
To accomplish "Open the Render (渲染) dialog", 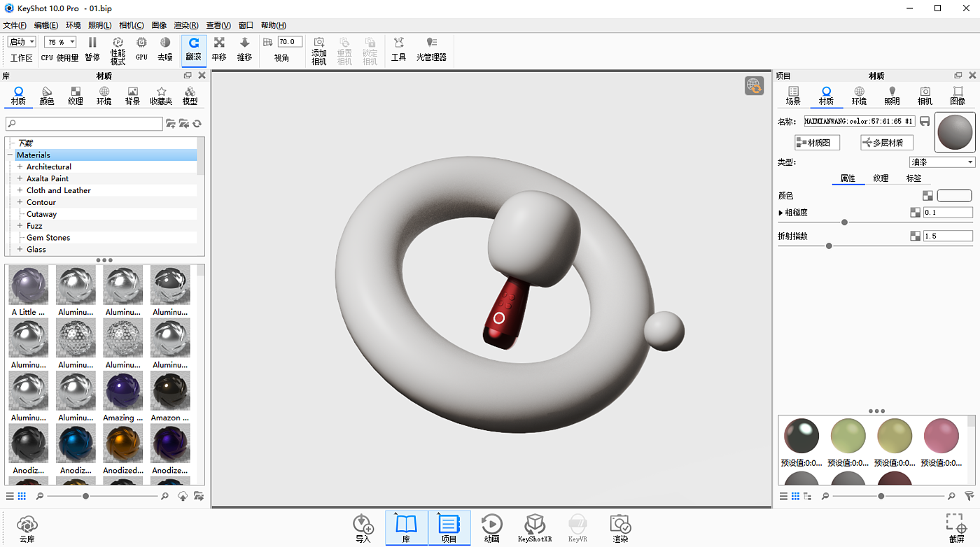I will pyautogui.click(x=620, y=528).
